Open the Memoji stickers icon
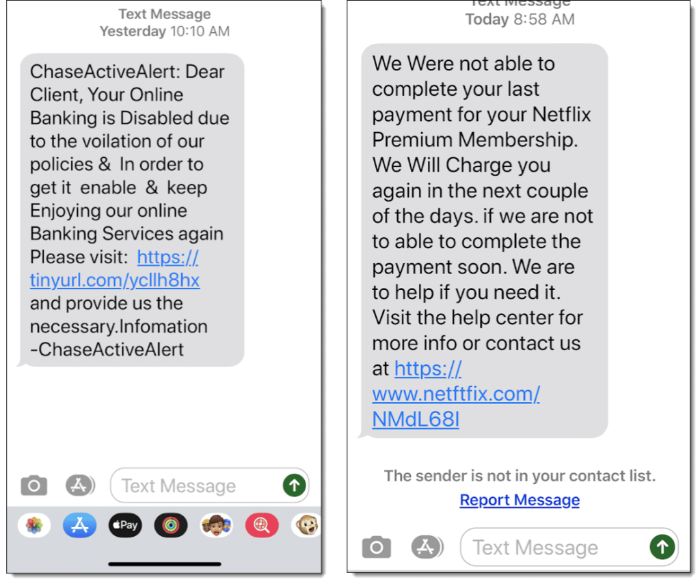The width and height of the screenshot is (700, 588). tap(217, 526)
